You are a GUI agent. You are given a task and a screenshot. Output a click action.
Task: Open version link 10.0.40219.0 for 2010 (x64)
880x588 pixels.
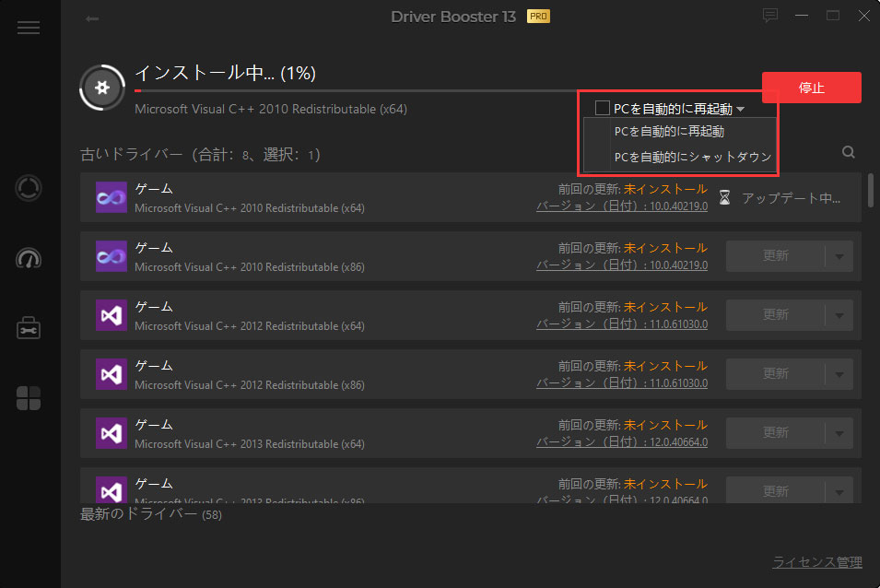tap(622, 206)
